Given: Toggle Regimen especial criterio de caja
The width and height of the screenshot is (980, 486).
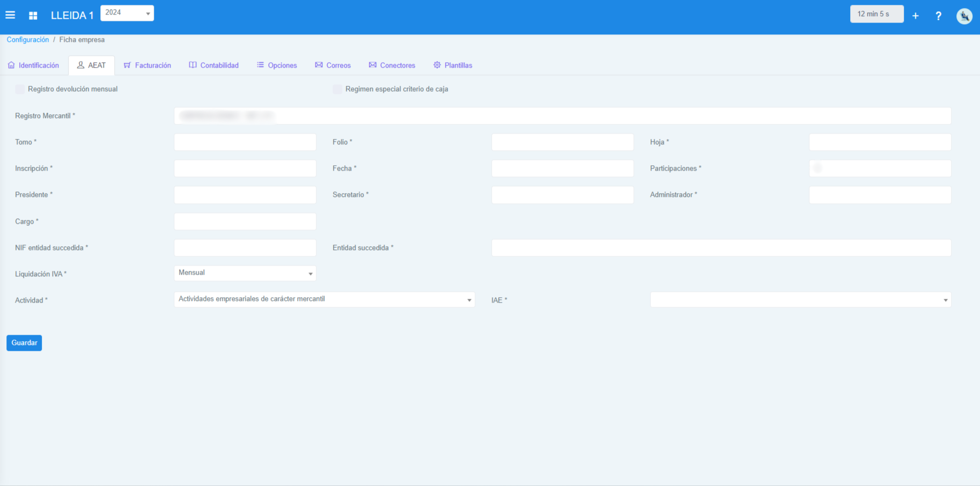Looking at the screenshot, I should pyautogui.click(x=337, y=89).
